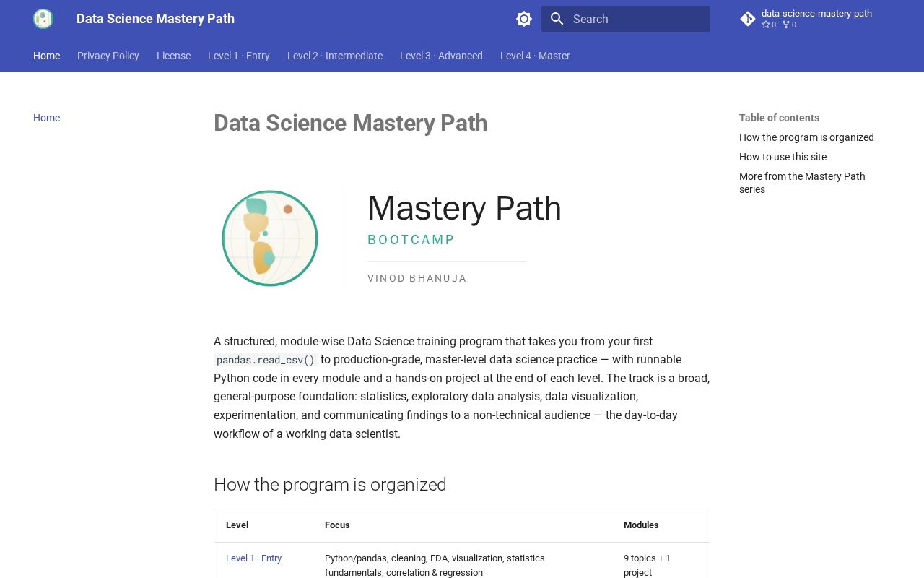Click the BOOTCAMP subtitle text
This screenshot has height=578, width=924.
click(x=411, y=240)
